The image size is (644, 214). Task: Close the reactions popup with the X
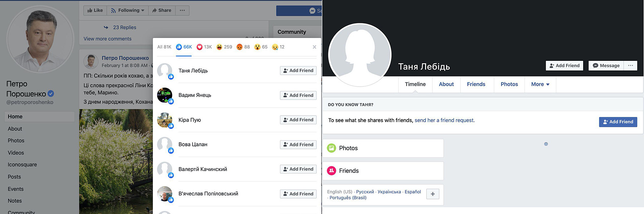(x=314, y=47)
